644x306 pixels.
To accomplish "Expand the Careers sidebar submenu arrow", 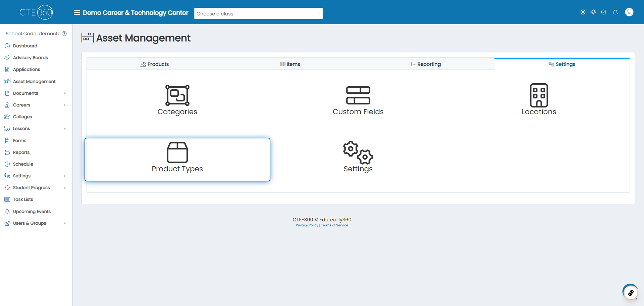I will [x=65, y=105].
